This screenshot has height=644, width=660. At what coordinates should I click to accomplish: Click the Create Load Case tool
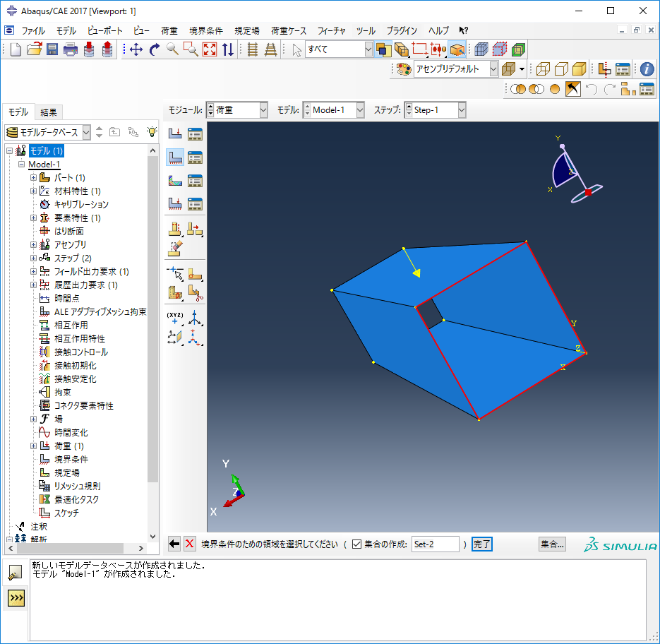(x=175, y=204)
